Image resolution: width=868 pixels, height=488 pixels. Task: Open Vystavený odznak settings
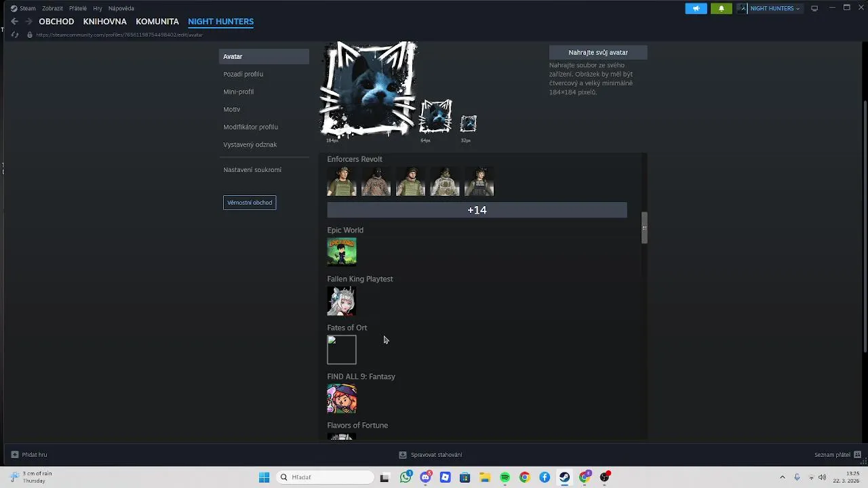[x=250, y=144]
